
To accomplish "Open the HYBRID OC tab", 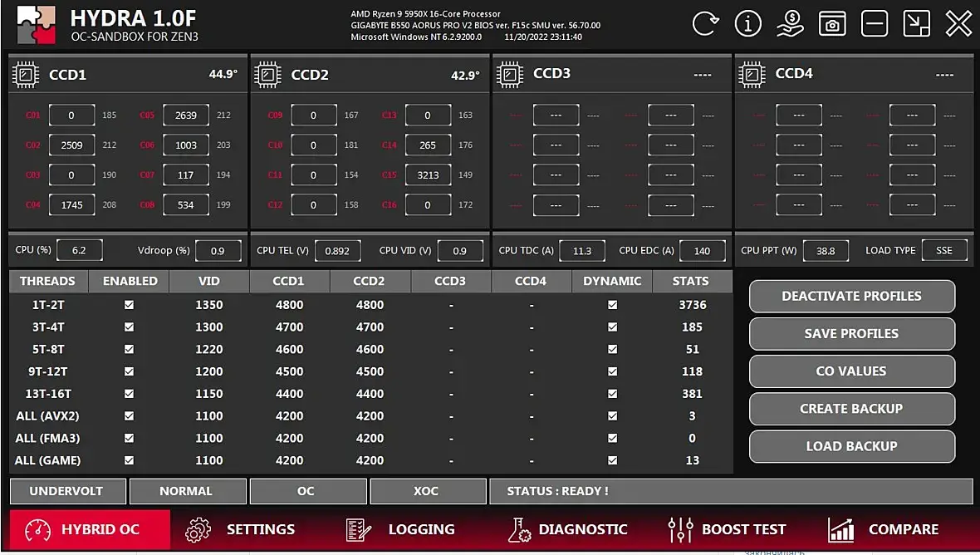I will click(90, 529).
